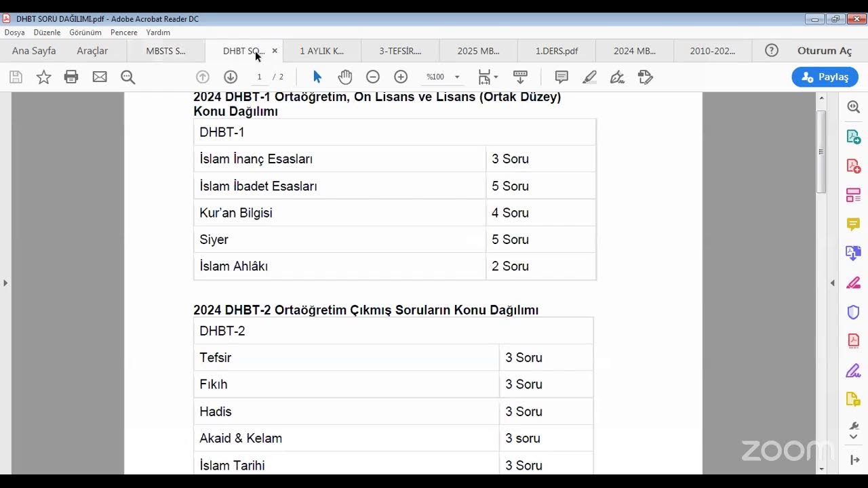Viewport: 868px width, 488px height.
Task: Open the Pencere menu
Action: pos(124,33)
